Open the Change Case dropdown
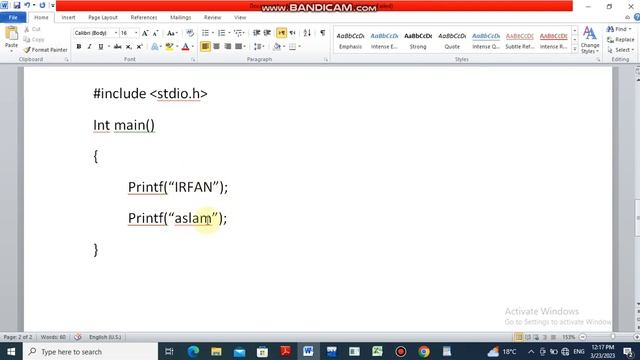640x360 pixels. pyautogui.click(x=172, y=33)
